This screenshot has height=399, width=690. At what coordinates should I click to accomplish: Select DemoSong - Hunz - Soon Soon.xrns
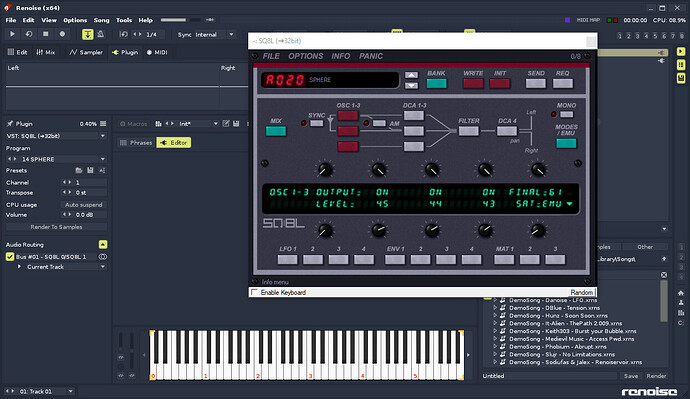click(558, 315)
